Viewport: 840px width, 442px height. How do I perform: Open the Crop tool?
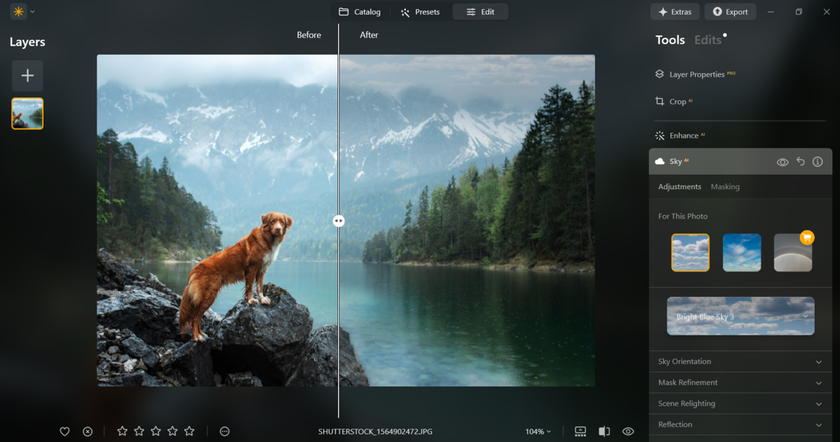[x=678, y=102]
